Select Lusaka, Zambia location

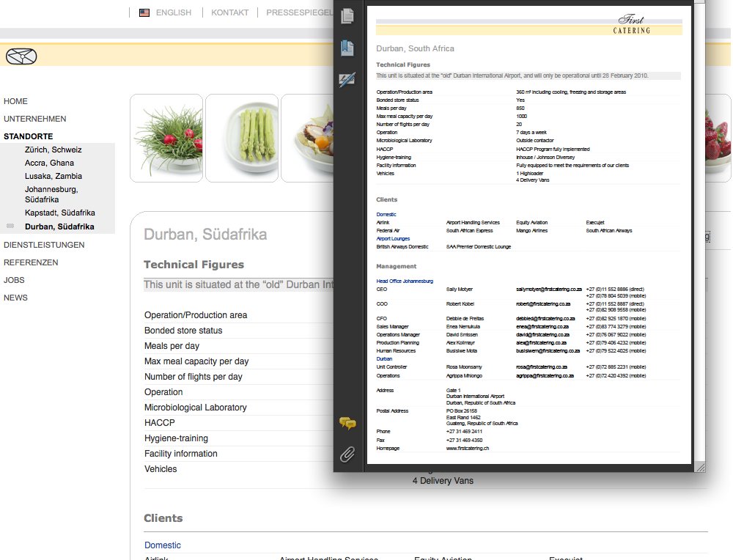point(54,176)
